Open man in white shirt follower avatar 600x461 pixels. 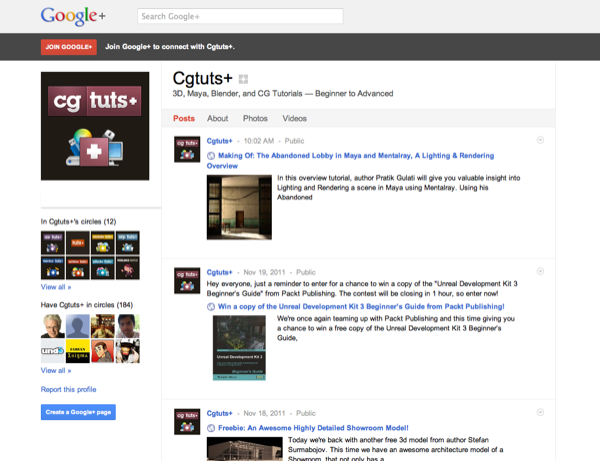(x=128, y=326)
